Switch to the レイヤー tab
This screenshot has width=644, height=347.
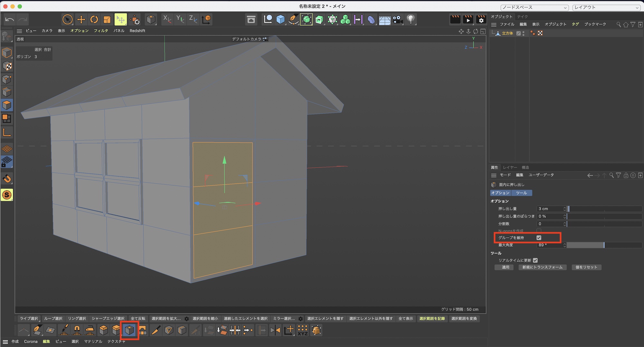pos(510,167)
